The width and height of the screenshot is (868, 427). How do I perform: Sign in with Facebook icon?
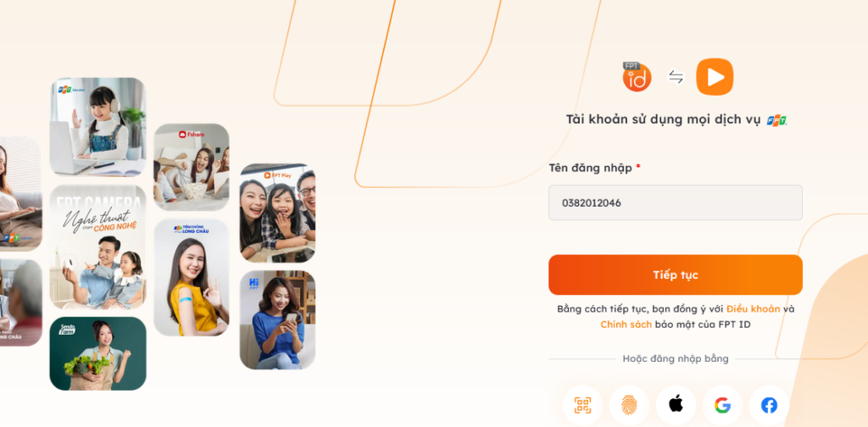pyautogui.click(x=769, y=406)
